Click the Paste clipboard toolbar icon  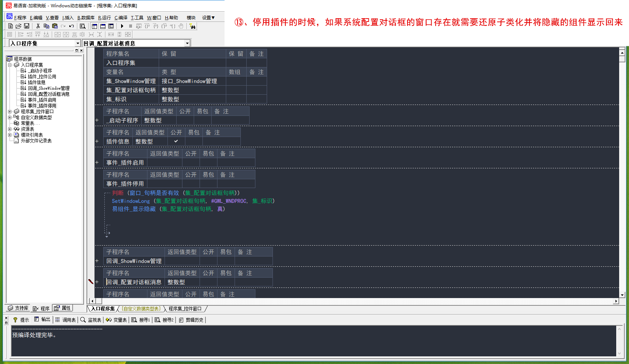click(x=55, y=26)
